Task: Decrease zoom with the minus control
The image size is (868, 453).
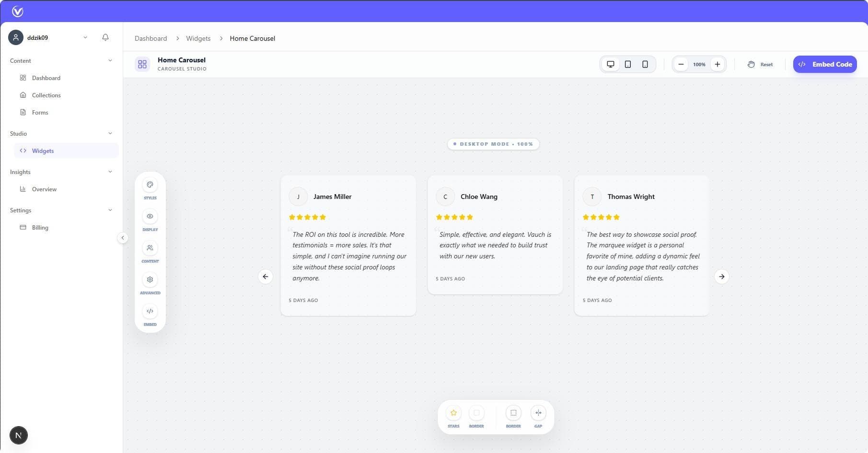Action: point(681,64)
